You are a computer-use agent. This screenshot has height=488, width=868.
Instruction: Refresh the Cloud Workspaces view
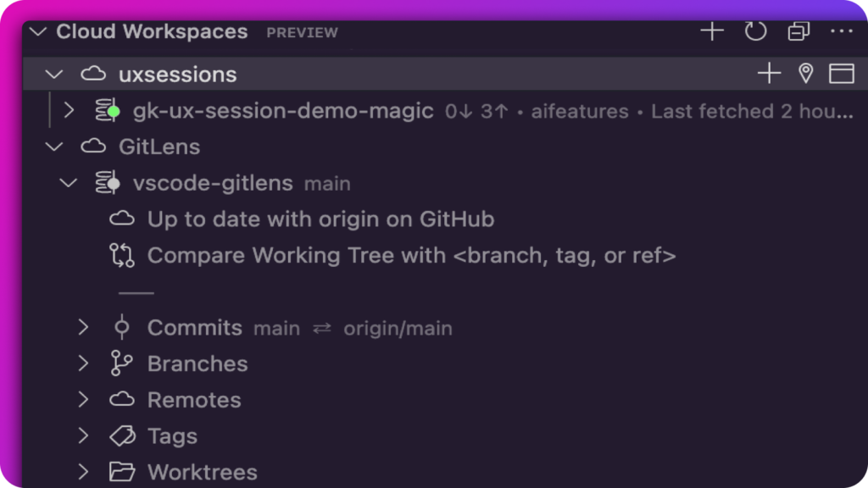(755, 31)
